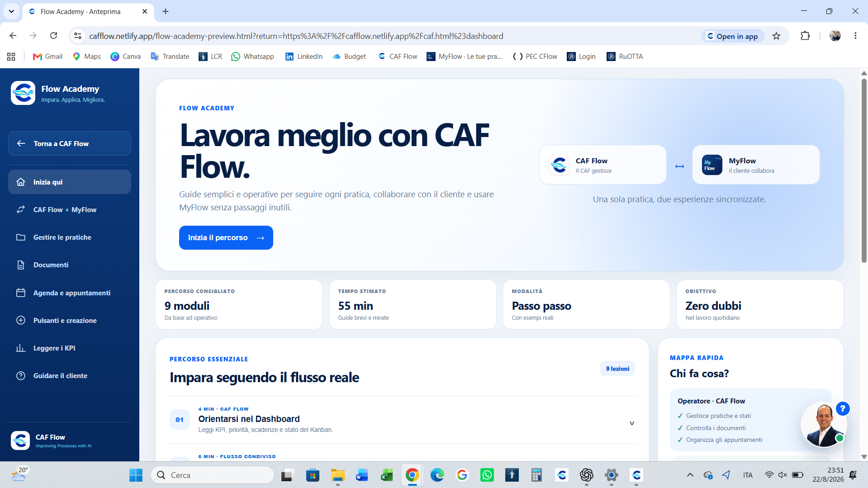Screen dimensions: 868x488
Task: Bookmark this page with the star icon
Action: (x=776, y=36)
